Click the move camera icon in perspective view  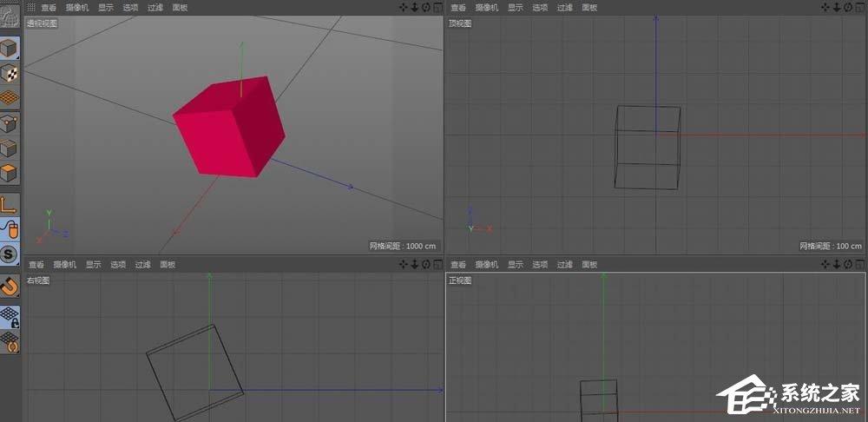point(404,7)
